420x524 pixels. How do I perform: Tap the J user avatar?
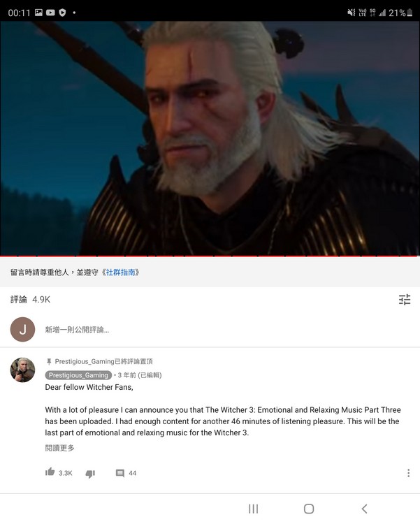[23, 330]
